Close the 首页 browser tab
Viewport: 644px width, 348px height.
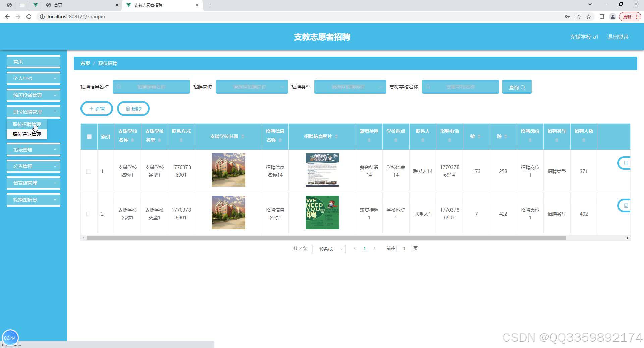point(117,5)
